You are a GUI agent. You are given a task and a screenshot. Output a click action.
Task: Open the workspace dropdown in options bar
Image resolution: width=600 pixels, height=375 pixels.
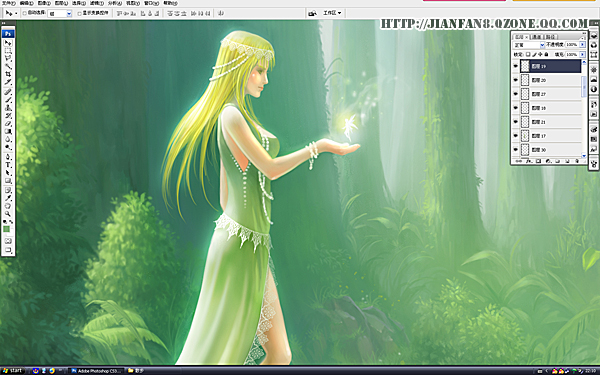click(332, 13)
